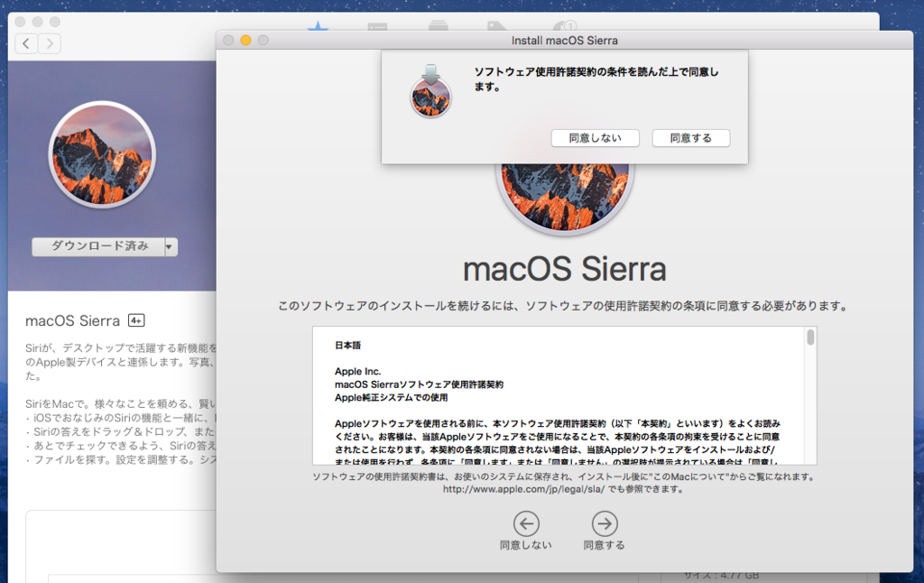Click the ダウンロード済み button
Screen dimensions: 924x583
[x=98, y=246]
